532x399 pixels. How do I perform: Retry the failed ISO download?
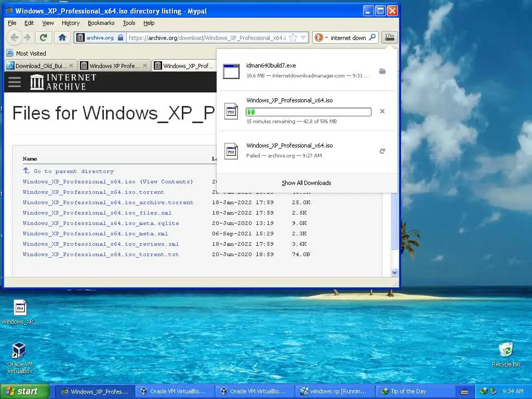pyautogui.click(x=382, y=151)
